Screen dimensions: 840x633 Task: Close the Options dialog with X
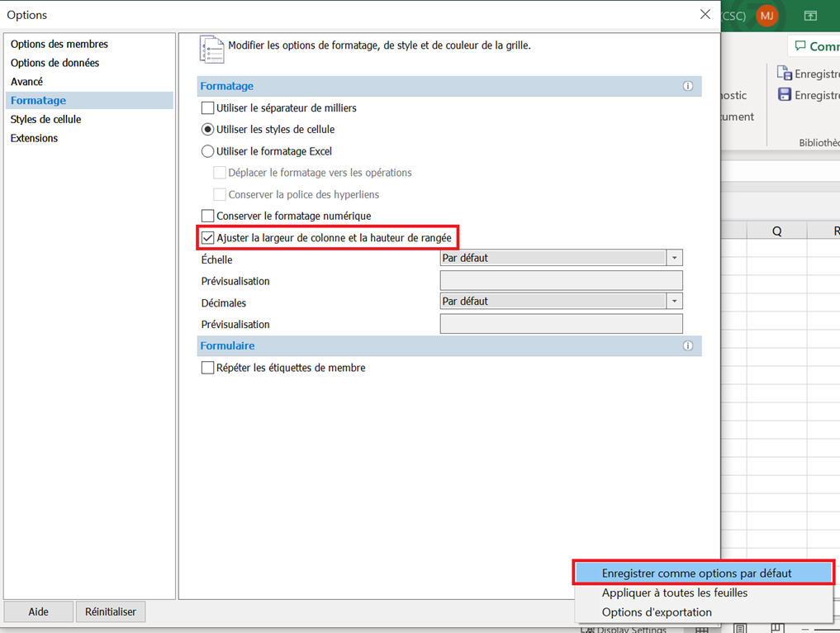(705, 14)
